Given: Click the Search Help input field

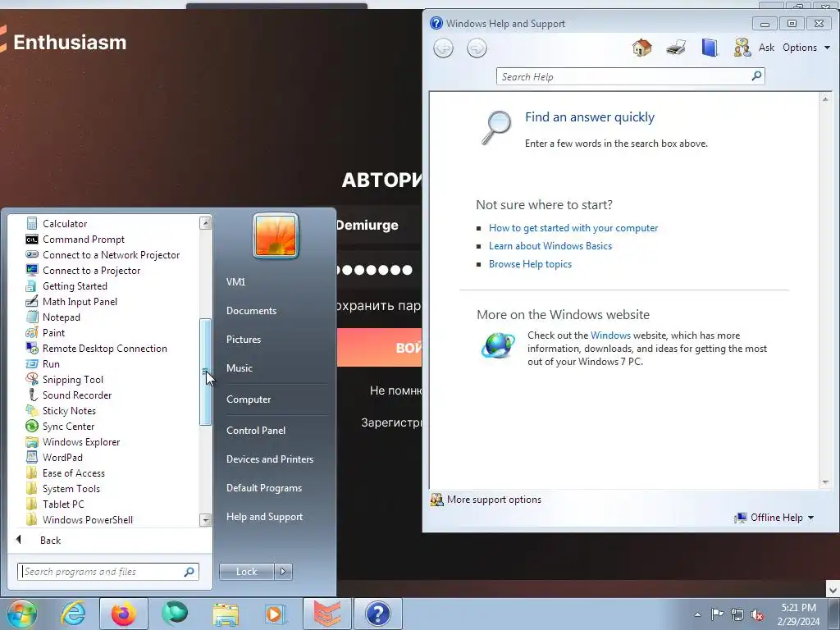Looking at the screenshot, I should (x=623, y=76).
